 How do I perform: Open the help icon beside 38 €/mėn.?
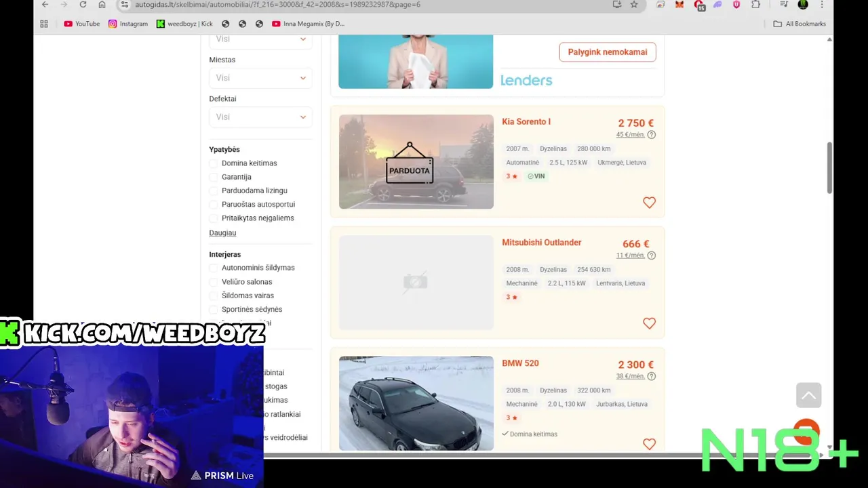pyautogui.click(x=652, y=376)
